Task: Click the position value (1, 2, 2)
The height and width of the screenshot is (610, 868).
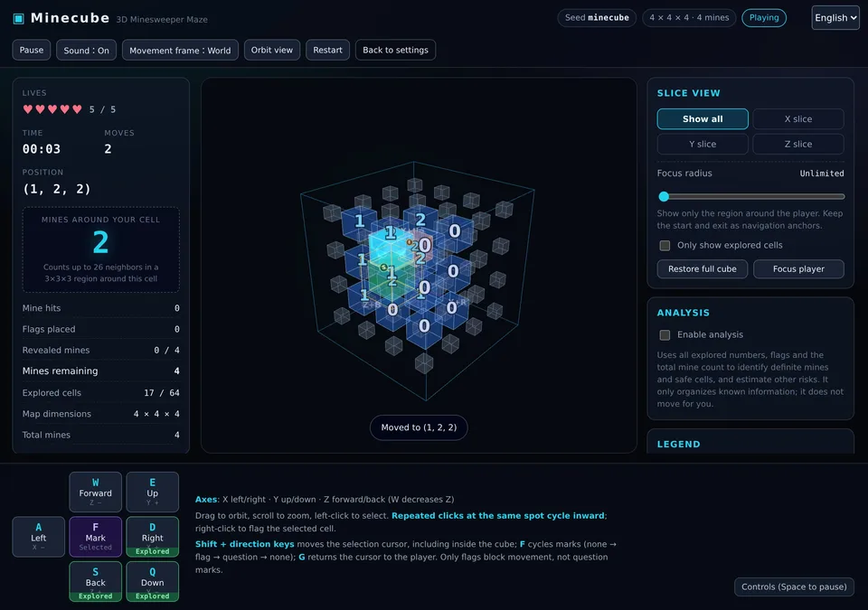Action: (56, 189)
